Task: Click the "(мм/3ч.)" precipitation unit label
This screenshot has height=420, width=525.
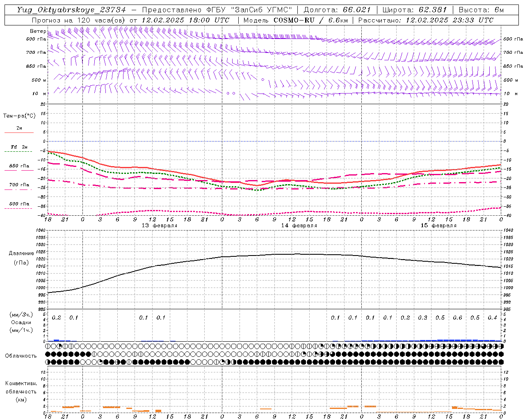Action: coord(21,315)
